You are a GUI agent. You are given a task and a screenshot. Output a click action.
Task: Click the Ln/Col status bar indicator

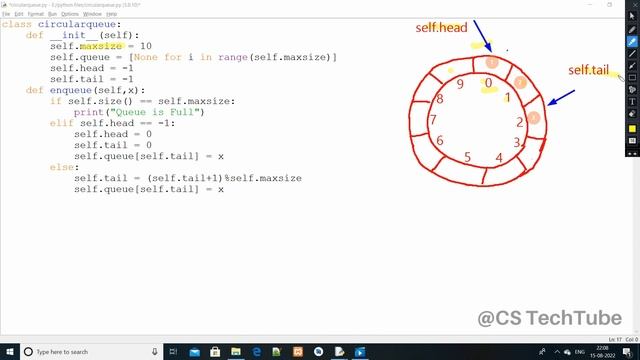pyautogui.click(x=623, y=339)
